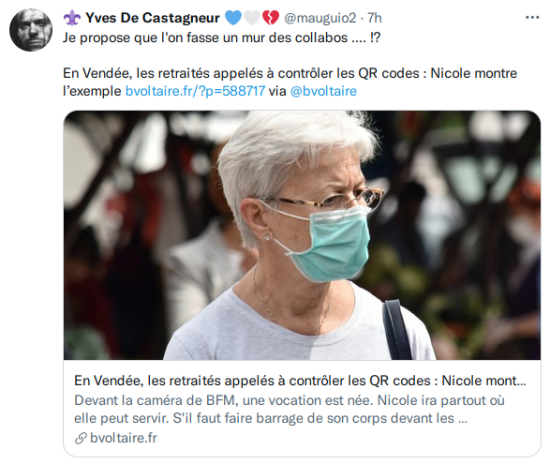Open the @mauguio2 handle
Screen dimensions: 550x464
click(x=320, y=18)
